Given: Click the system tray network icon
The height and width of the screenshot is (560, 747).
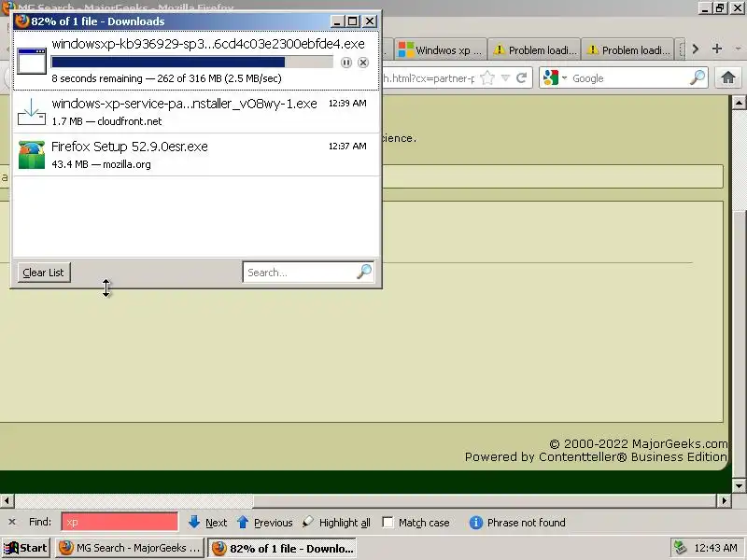Looking at the screenshot, I should click(680, 548).
